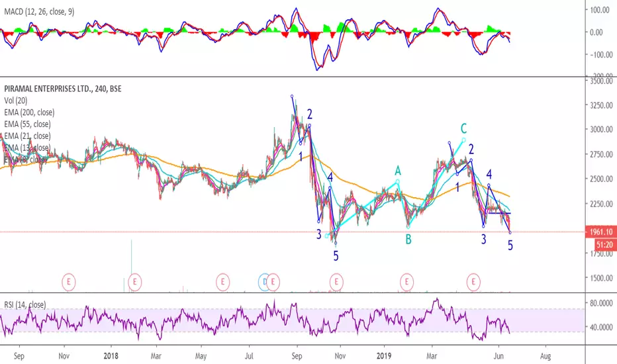This screenshot has height=364, width=617.
Task: Click the Jul label on time axis
Action: click(x=249, y=356)
